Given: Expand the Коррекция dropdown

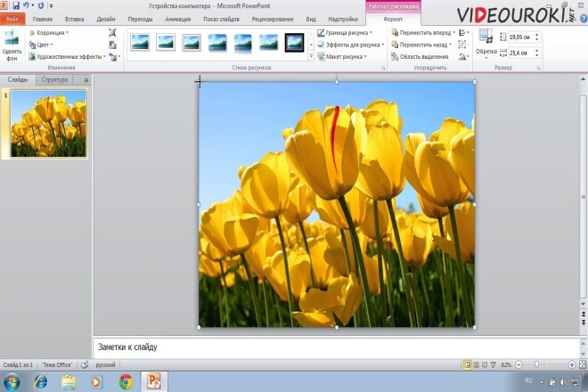Looking at the screenshot, I should pos(49,33).
